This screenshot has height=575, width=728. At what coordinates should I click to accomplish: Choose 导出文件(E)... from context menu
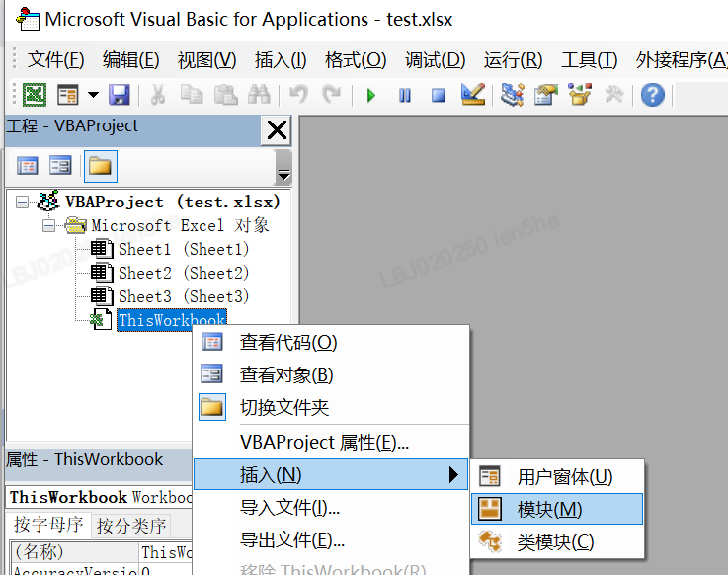(x=331, y=539)
